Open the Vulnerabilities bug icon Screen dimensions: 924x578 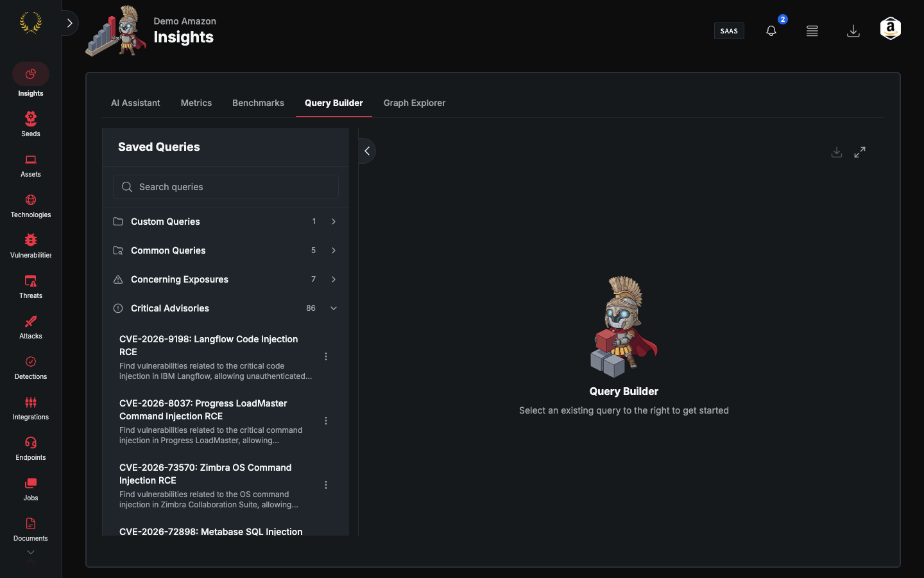click(x=31, y=240)
